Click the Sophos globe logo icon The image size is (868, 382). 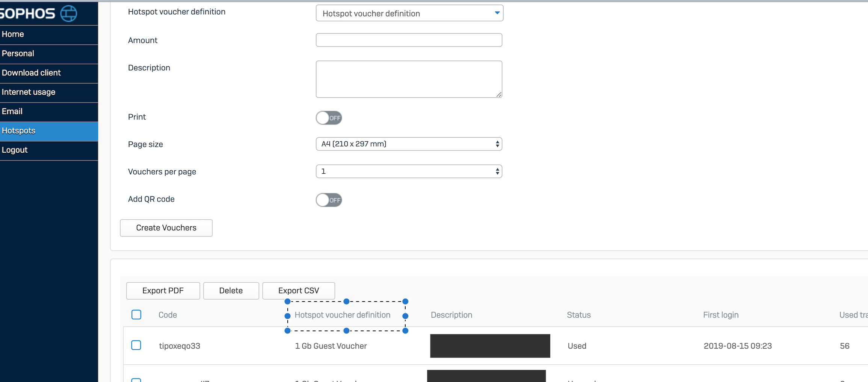[x=69, y=14]
